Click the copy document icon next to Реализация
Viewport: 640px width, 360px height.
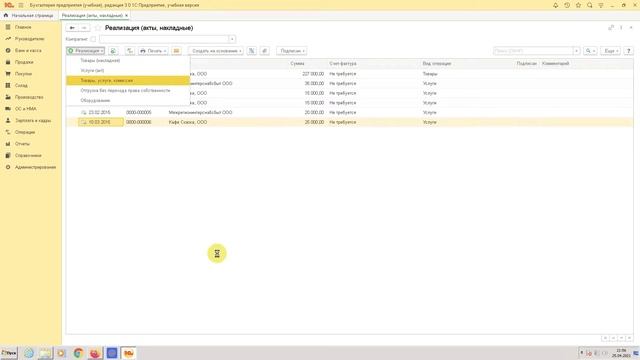point(113,51)
